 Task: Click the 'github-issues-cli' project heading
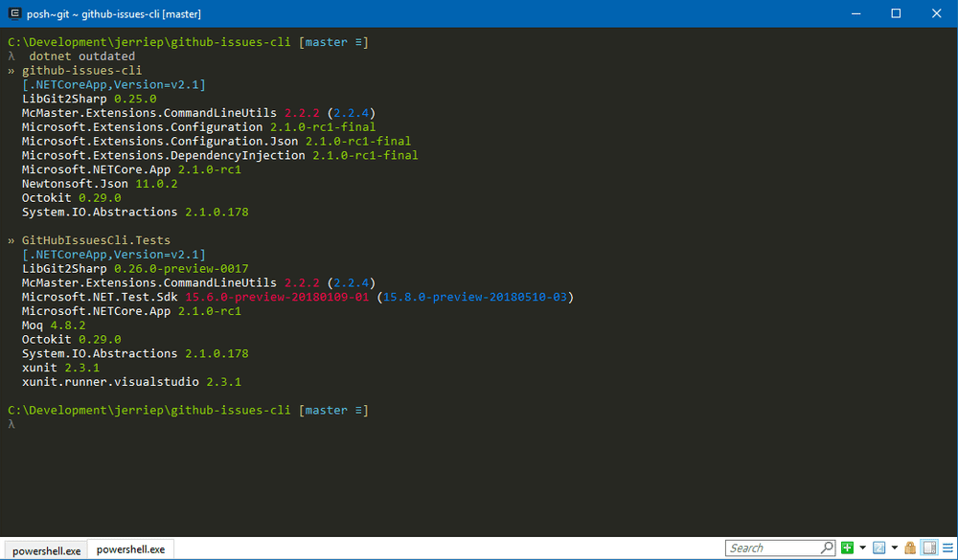(81, 70)
